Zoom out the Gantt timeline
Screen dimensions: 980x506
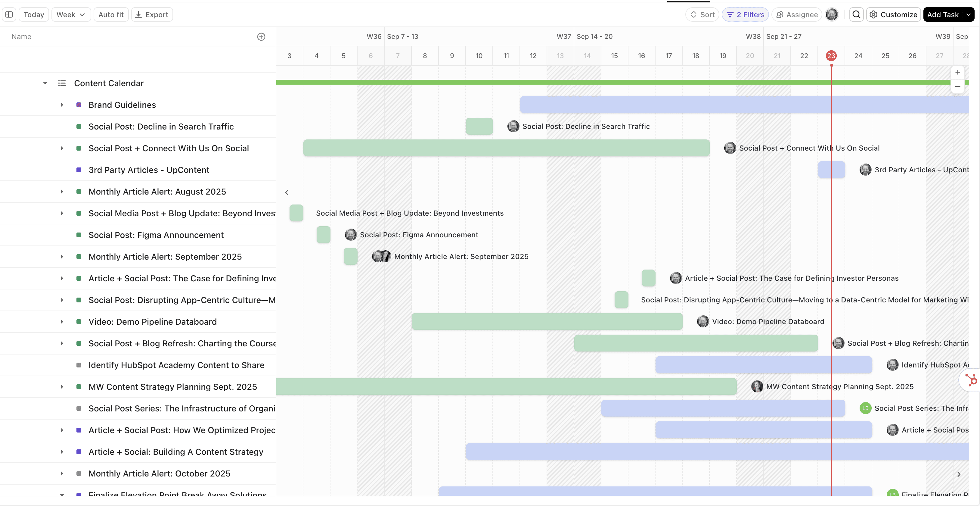click(957, 86)
